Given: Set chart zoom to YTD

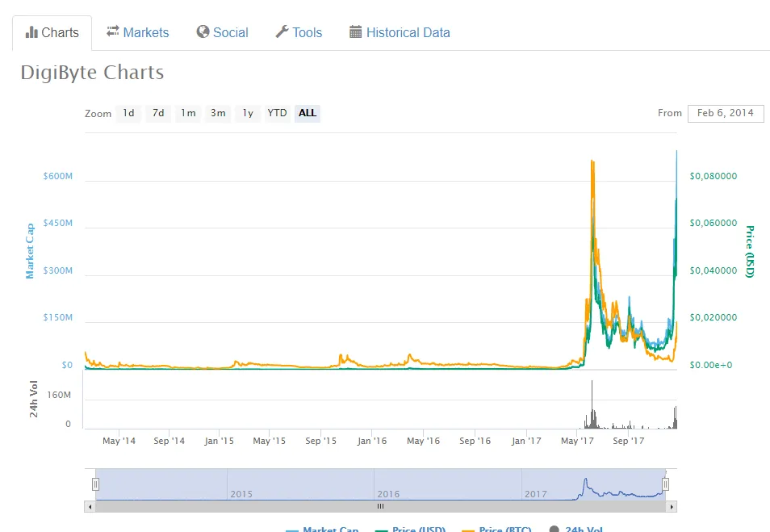Looking at the screenshot, I should 278,113.
